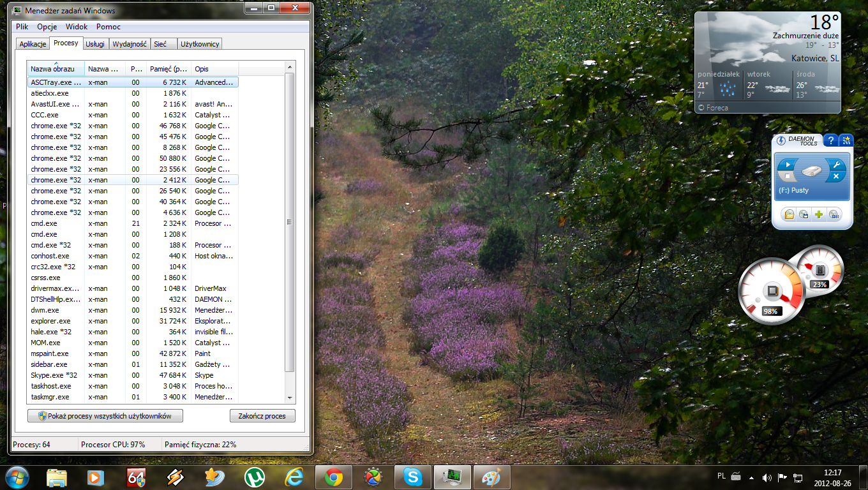Switch to the Aplikacje tab
Screen dimensions: 868x490
pos(33,44)
